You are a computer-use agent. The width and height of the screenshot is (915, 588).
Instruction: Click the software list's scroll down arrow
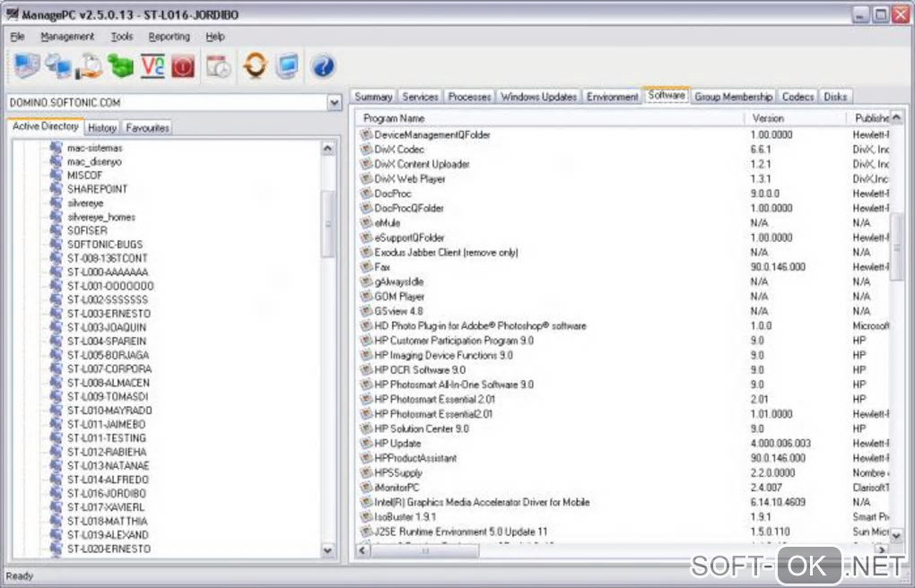[897, 534]
